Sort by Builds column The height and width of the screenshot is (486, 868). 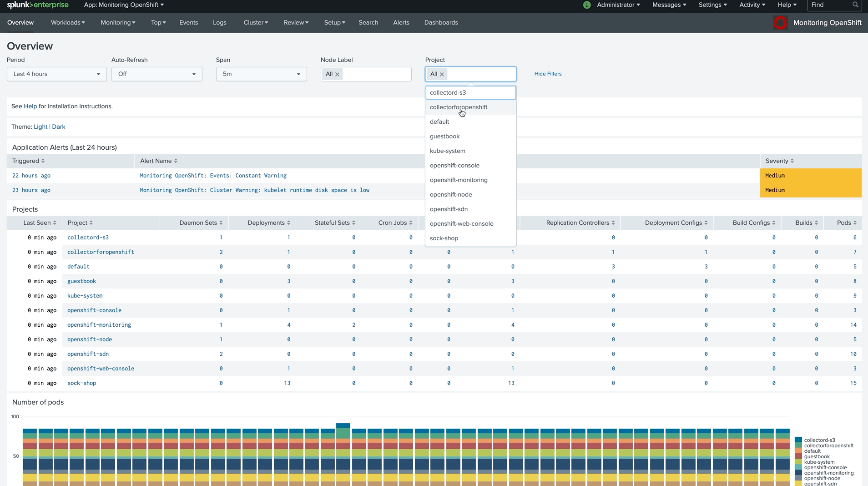click(x=807, y=223)
